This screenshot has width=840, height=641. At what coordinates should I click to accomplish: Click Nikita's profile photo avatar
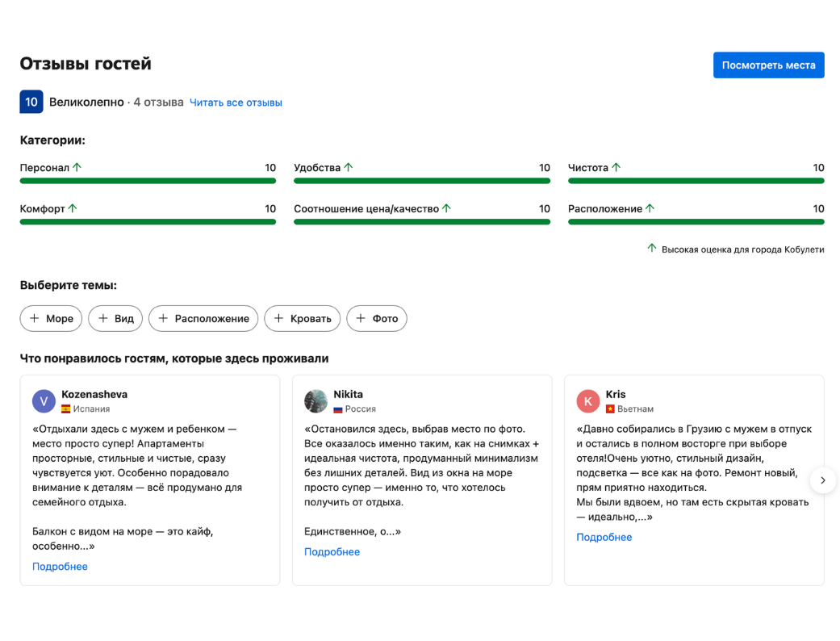pyautogui.click(x=316, y=401)
